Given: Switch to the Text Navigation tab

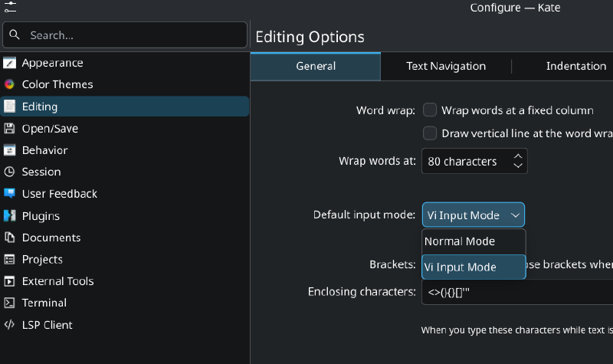Looking at the screenshot, I should (446, 66).
